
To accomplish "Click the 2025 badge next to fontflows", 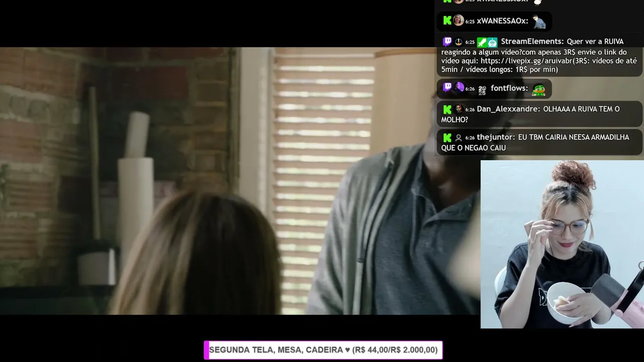I will [x=482, y=90].
